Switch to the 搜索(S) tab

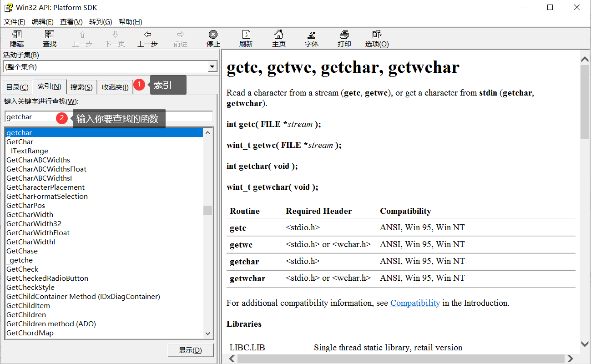click(x=82, y=87)
